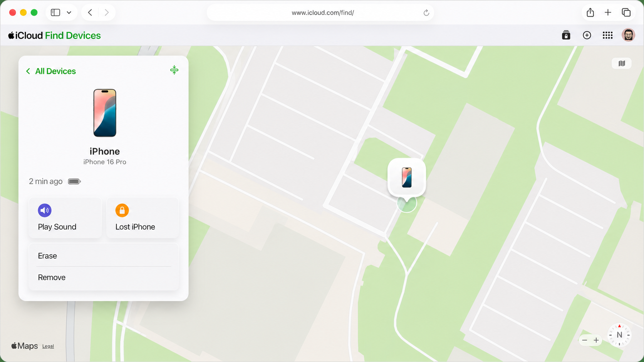
Task: Choose Remove for this iPhone
Action: 104,277
